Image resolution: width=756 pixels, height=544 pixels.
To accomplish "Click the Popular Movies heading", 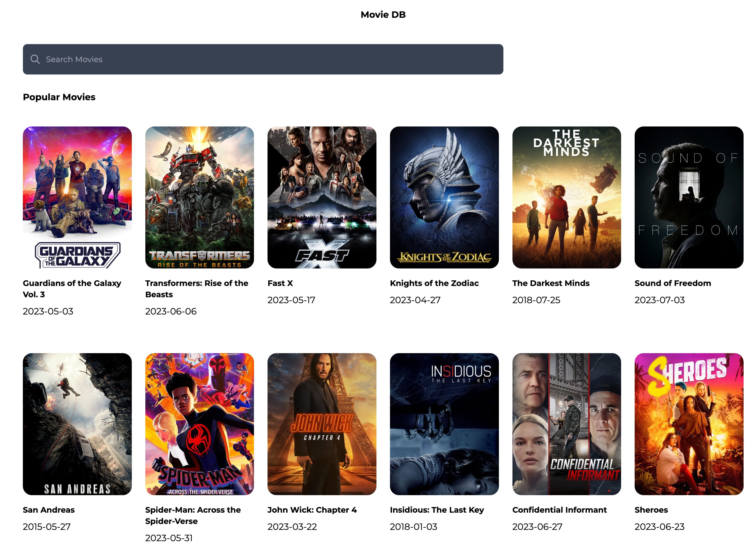I will tap(59, 97).
